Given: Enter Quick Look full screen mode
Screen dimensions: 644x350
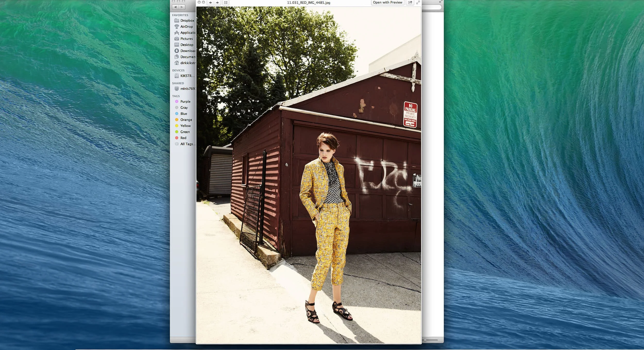Looking at the screenshot, I should [418, 3].
